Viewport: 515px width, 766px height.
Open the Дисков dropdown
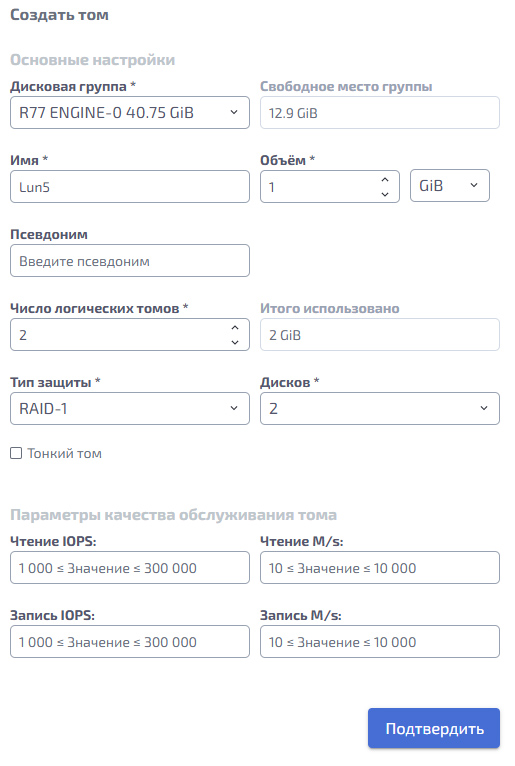(x=380, y=408)
